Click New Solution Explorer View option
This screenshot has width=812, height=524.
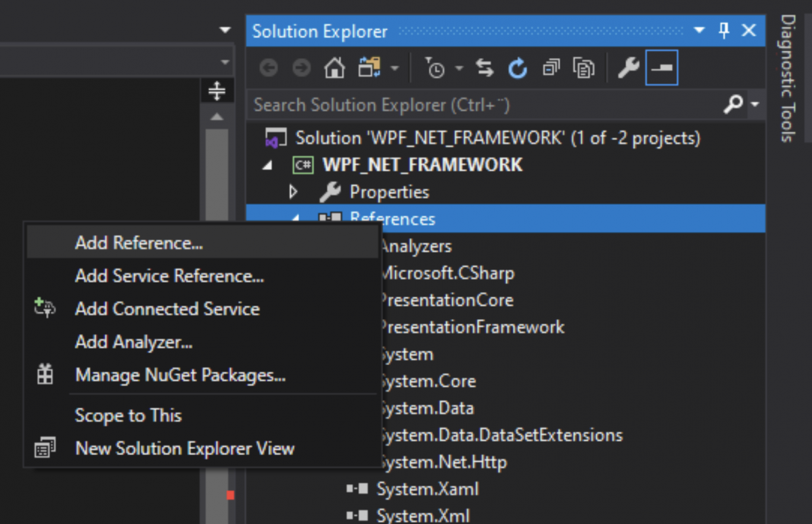(184, 448)
